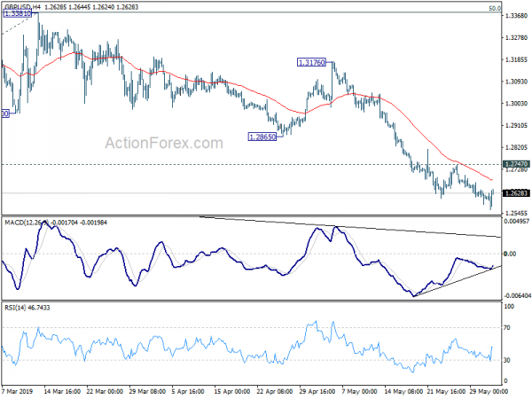The image size is (532, 399).
Task: Click the 1.32780 price axis value
Action: pos(516,37)
